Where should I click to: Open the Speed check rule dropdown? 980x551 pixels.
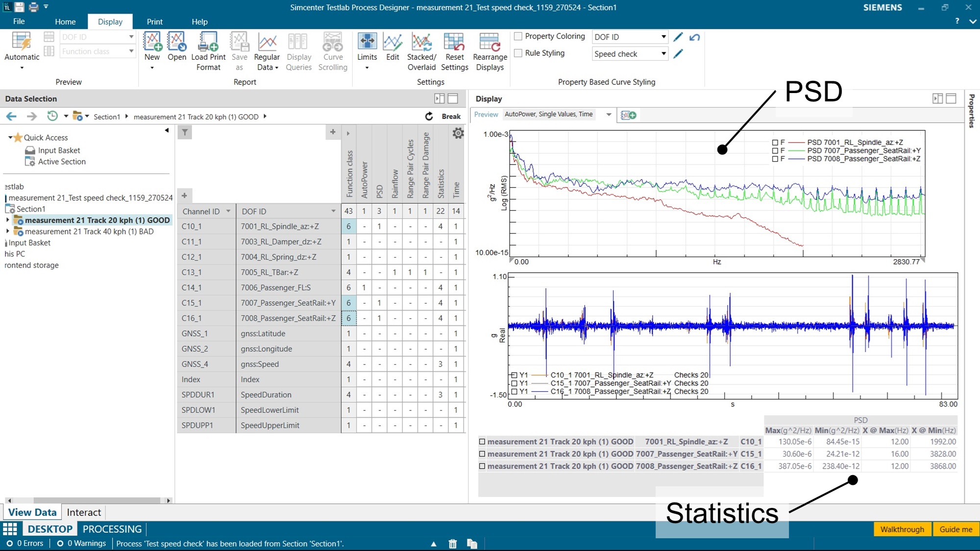tap(663, 54)
